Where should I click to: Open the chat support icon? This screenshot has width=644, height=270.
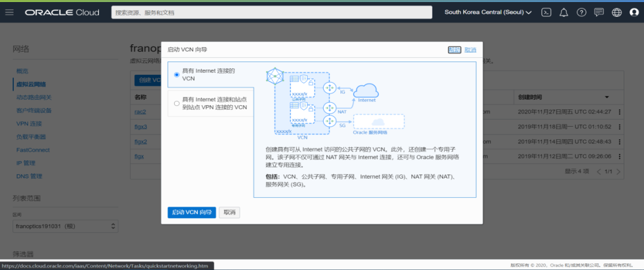pos(599,13)
